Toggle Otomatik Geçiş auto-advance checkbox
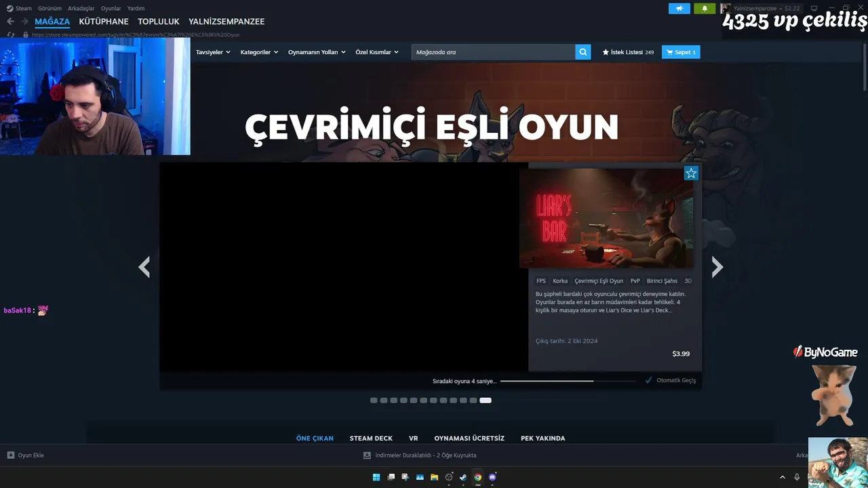868x488 pixels. (648, 380)
